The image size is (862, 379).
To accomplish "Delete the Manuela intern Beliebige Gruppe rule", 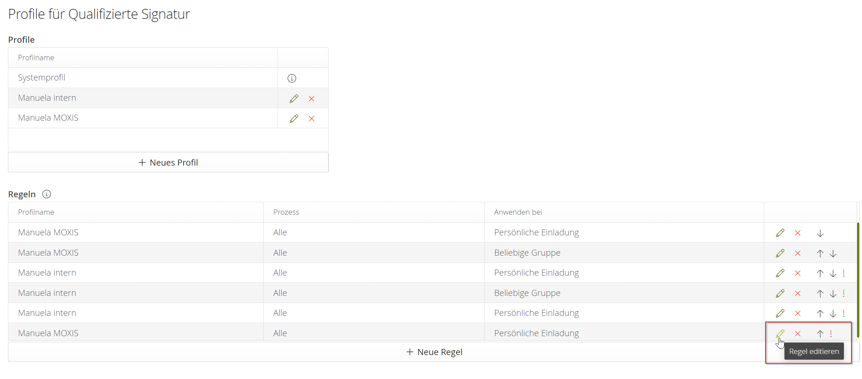I will [x=798, y=294].
